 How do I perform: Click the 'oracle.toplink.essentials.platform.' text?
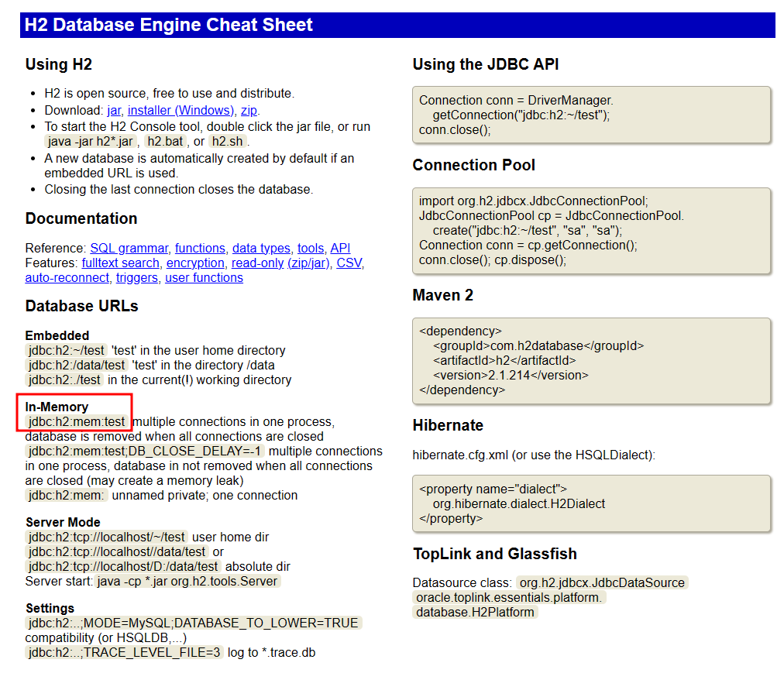509,598
